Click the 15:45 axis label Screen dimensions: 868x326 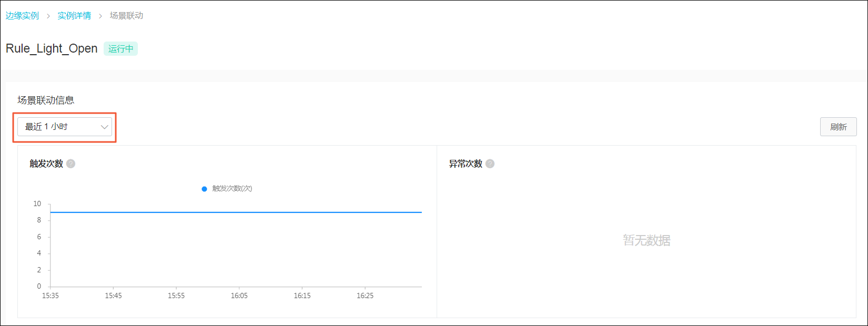[113, 296]
